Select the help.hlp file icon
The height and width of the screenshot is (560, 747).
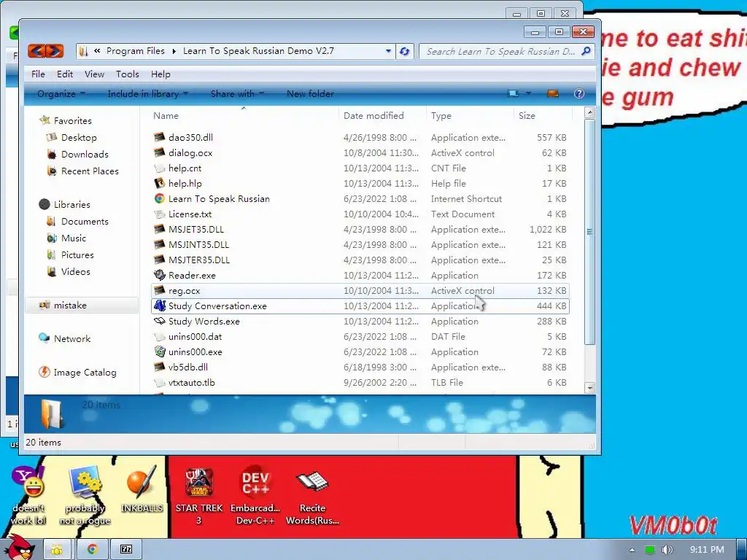click(x=159, y=183)
